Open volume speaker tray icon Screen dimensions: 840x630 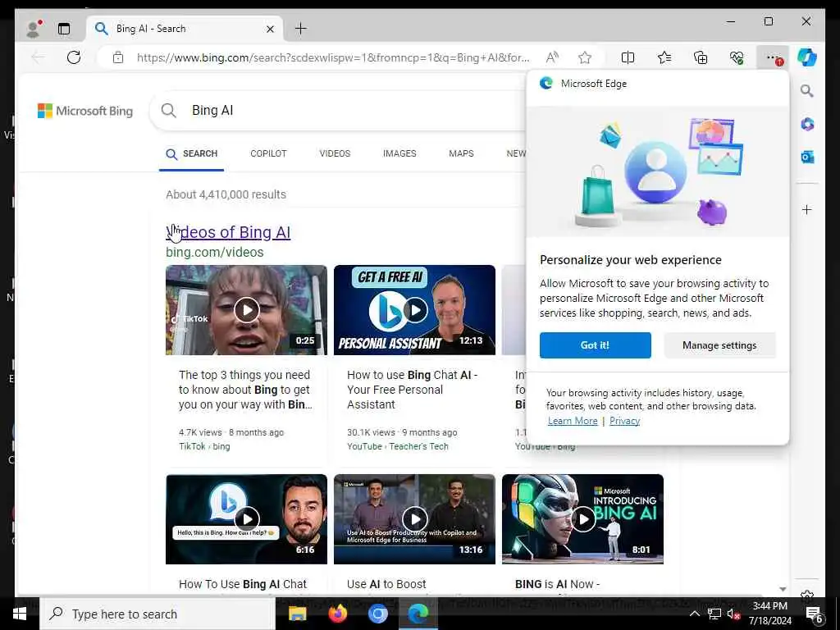(733, 614)
